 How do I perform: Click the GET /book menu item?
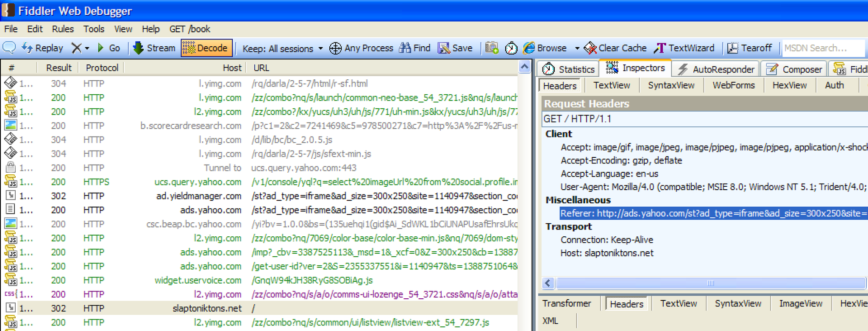point(189,29)
